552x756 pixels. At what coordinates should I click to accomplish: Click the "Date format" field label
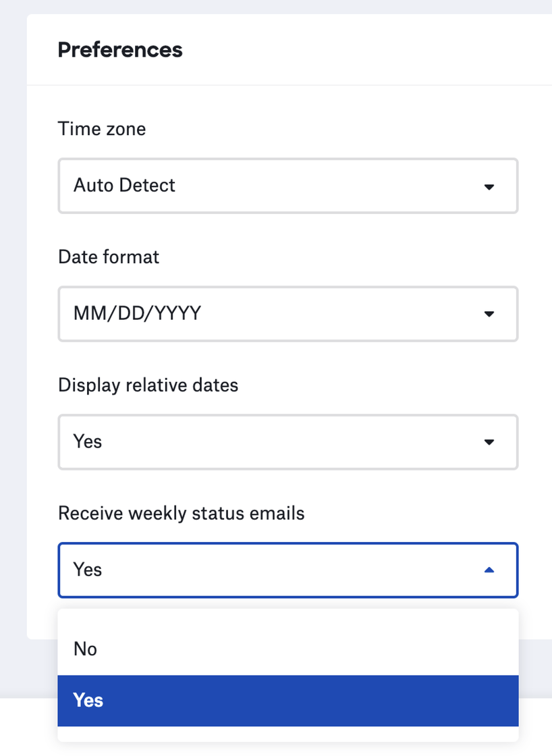(x=109, y=257)
